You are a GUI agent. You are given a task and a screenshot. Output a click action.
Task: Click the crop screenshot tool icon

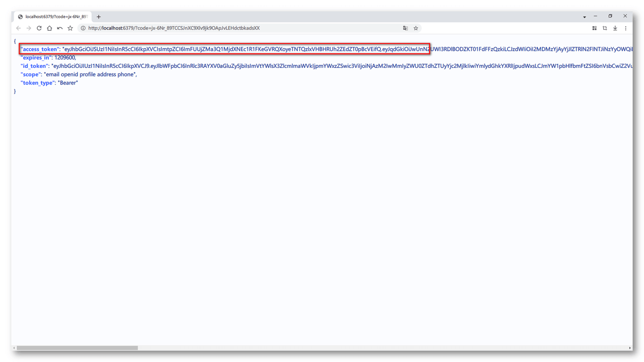click(605, 28)
